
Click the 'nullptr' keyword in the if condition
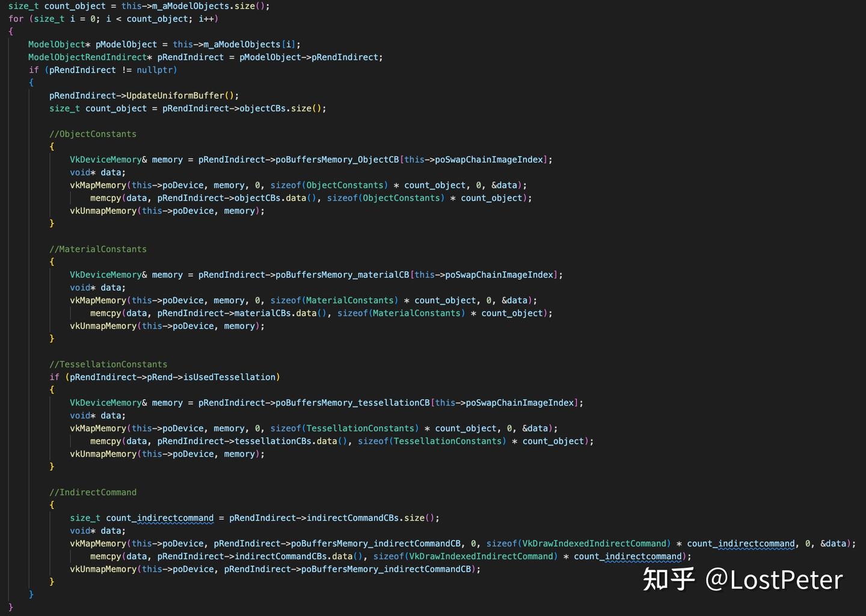click(x=155, y=70)
